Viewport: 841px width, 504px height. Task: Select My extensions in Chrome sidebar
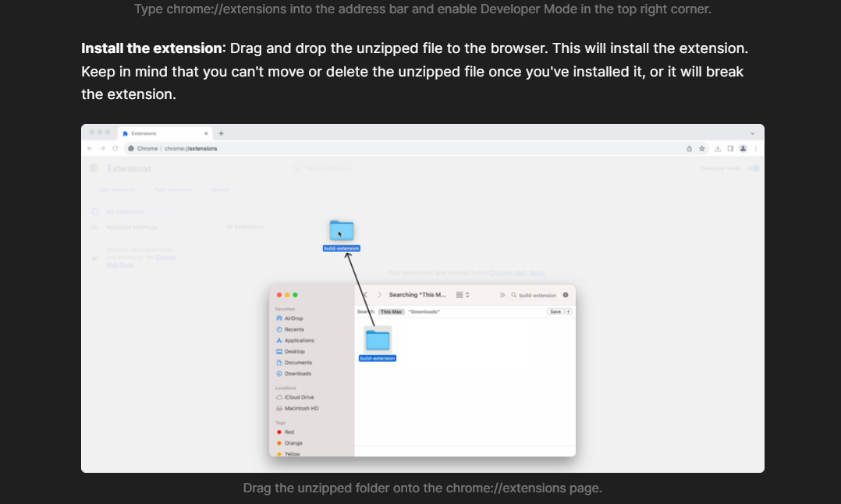(125, 211)
